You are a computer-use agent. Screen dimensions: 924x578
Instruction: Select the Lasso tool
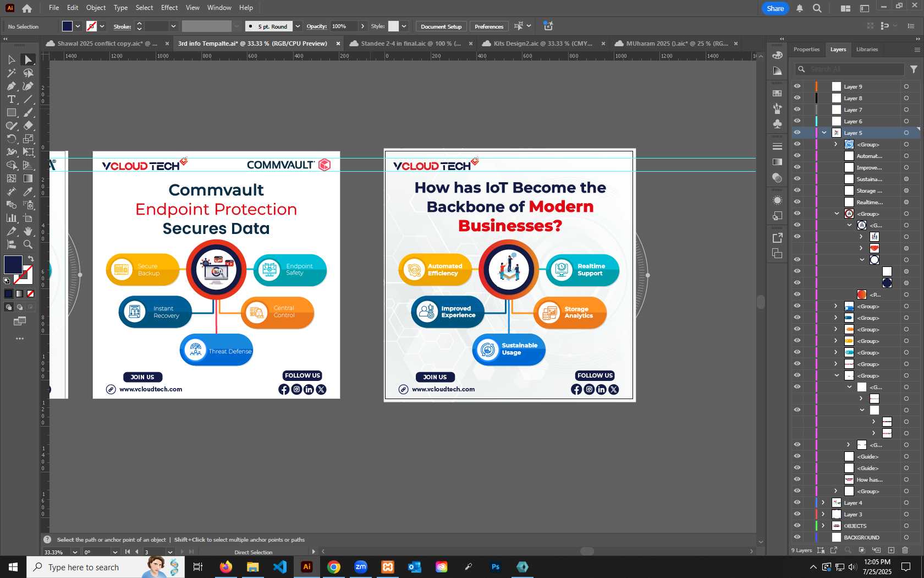point(28,73)
